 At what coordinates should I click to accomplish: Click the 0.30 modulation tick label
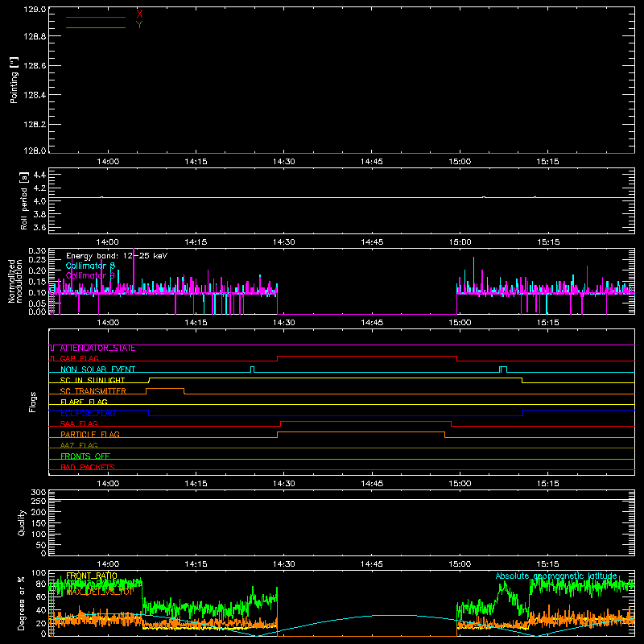(x=37, y=251)
